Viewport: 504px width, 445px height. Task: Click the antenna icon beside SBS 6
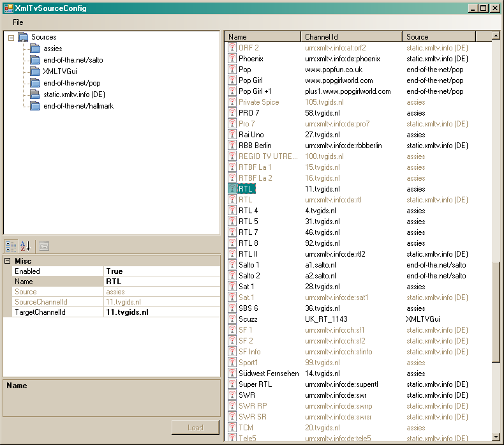click(x=232, y=308)
